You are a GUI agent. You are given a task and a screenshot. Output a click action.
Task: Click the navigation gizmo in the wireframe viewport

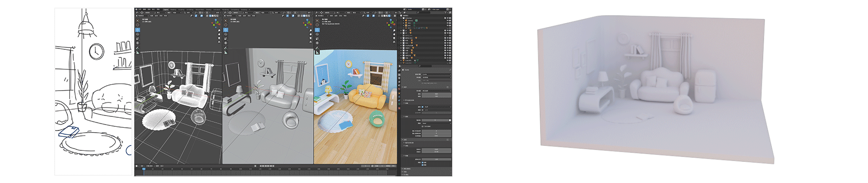[x=216, y=24]
